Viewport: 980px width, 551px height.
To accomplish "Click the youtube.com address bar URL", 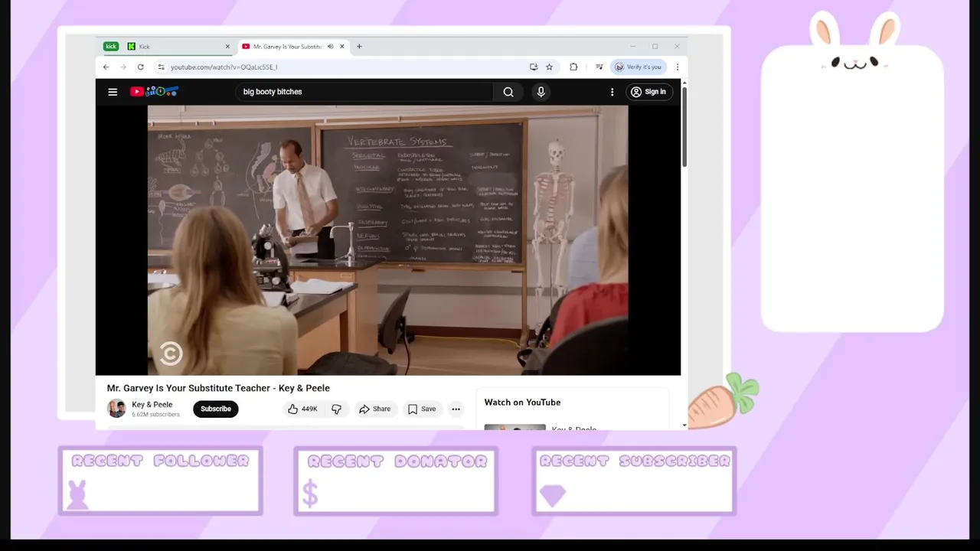I will [x=224, y=67].
